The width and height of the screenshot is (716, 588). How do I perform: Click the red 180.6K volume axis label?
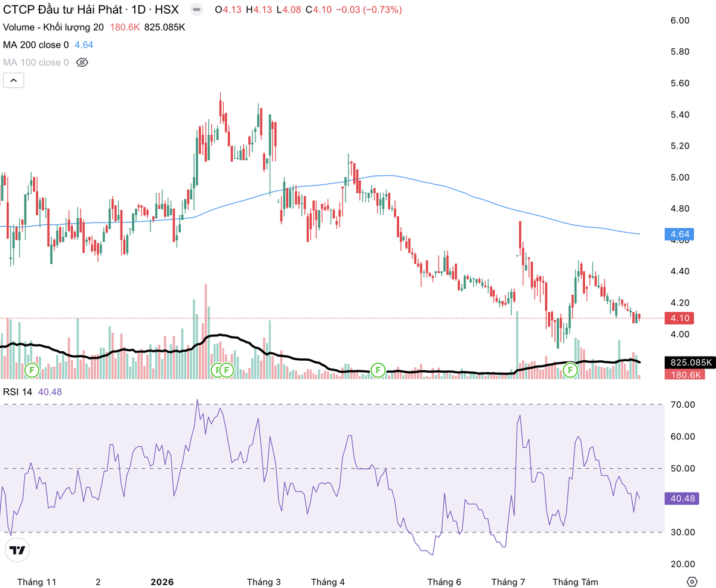[684, 374]
